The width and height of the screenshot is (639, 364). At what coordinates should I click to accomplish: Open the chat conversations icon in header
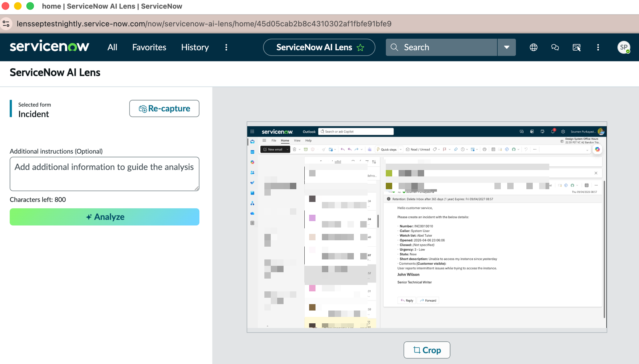[555, 47]
